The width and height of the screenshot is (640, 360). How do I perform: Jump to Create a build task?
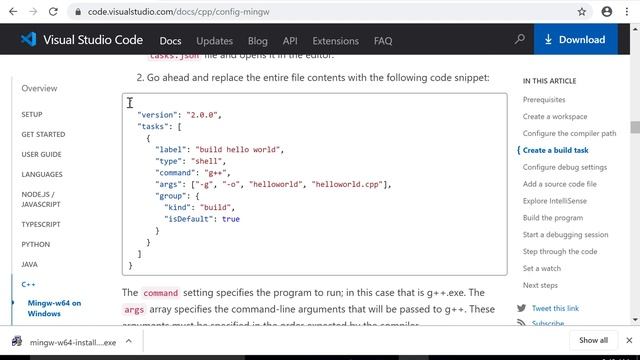click(x=556, y=150)
